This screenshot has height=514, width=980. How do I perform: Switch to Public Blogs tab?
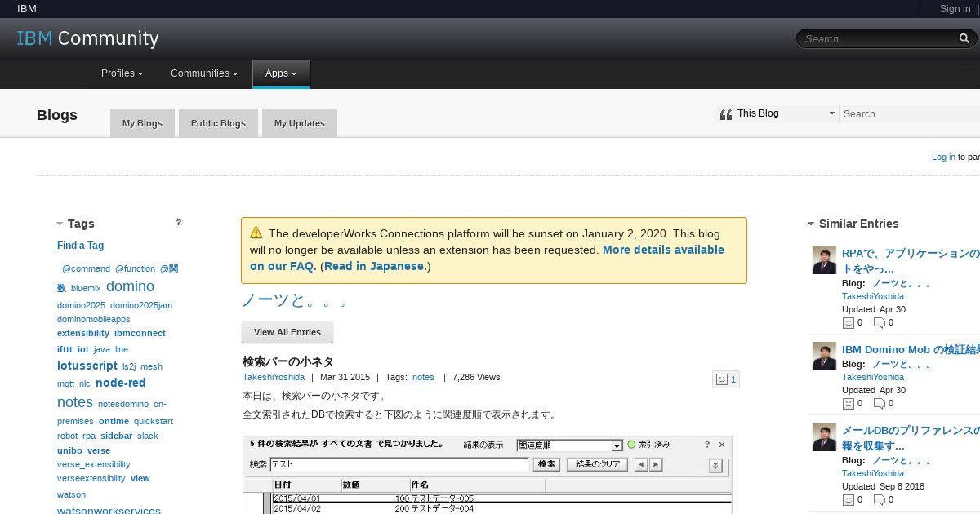coord(218,123)
